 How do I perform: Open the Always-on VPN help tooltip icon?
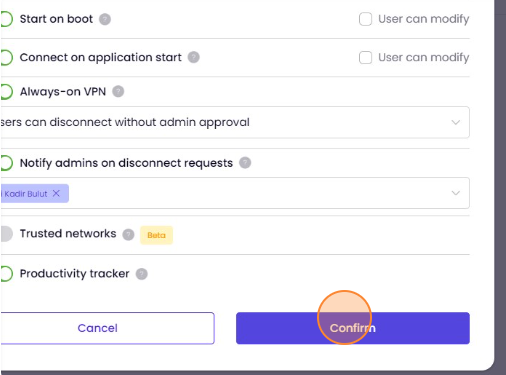coord(118,91)
